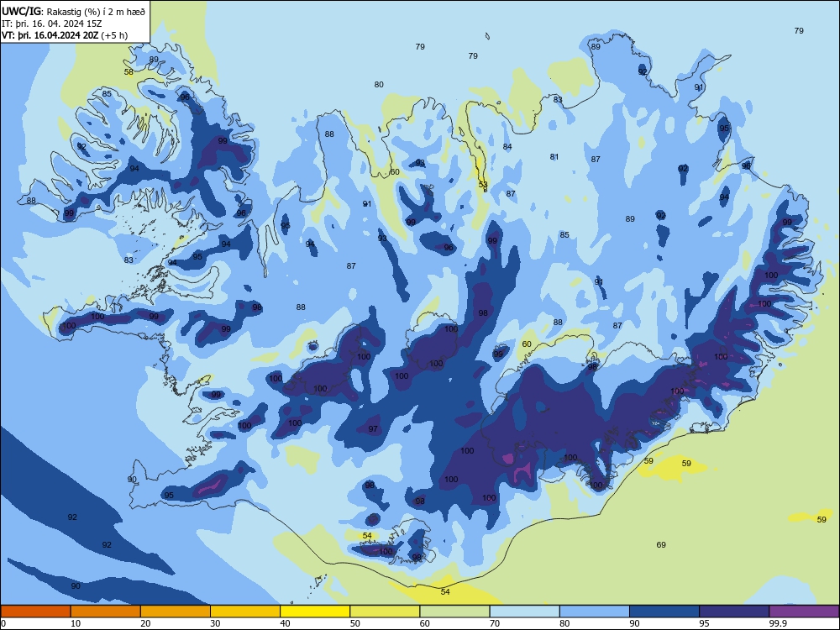Screen dimensions: 840x630
Task: Click the legend tick label 40
Action: (x=285, y=623)
